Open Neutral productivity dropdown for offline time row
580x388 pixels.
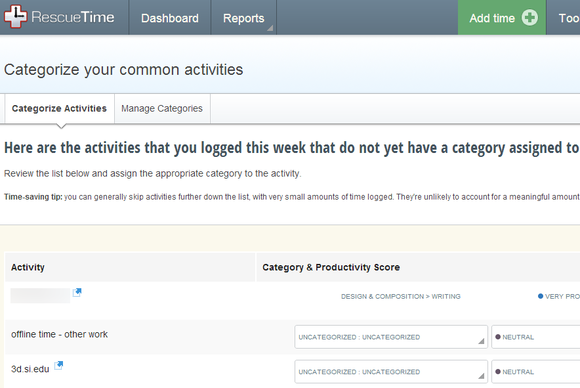pyautogui.click(x=536, y=337)
